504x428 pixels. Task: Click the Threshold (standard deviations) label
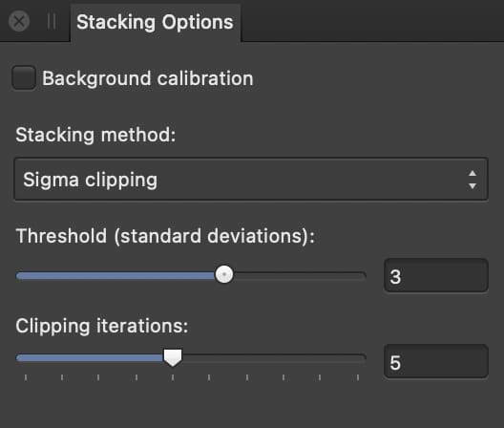[x=165, y=236]
